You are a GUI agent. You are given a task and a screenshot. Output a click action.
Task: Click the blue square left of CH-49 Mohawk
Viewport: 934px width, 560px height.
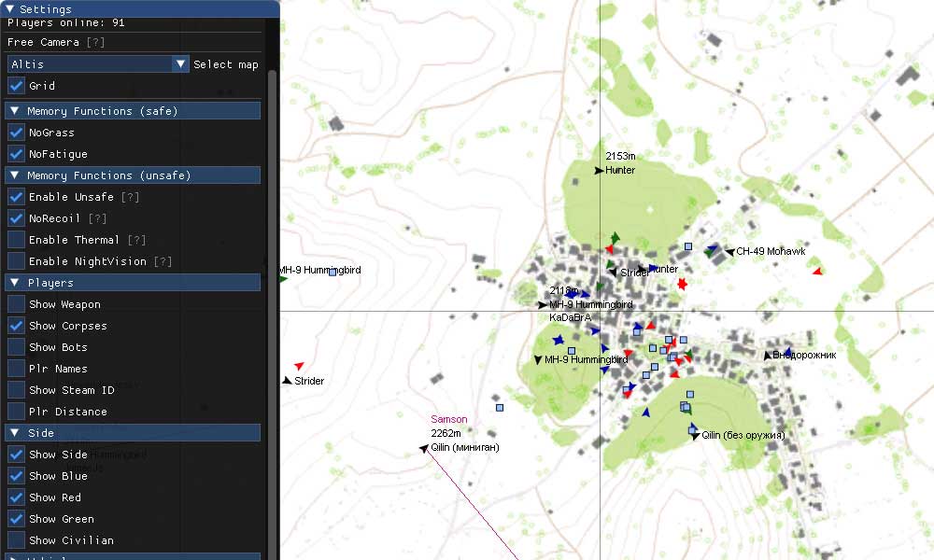[x=688, y=246]
